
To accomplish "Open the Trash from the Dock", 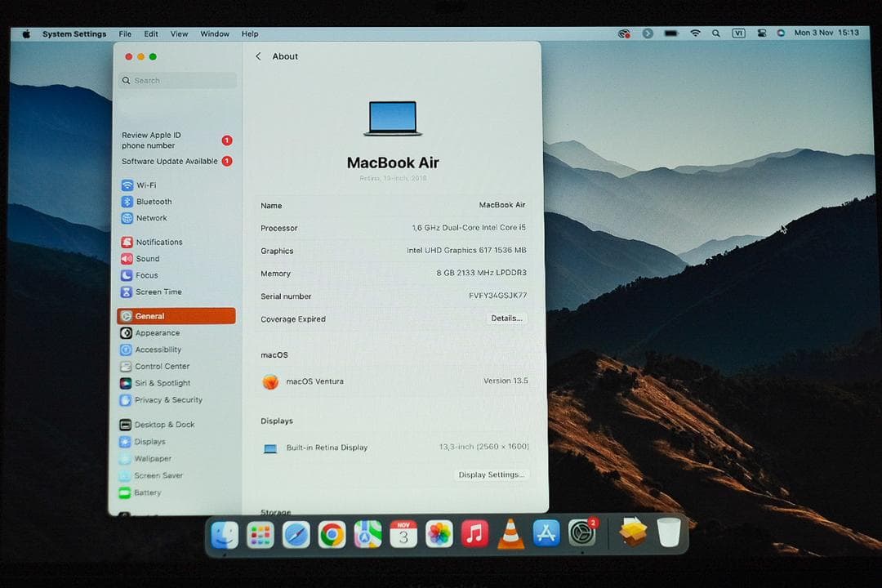I will [670, 535].
